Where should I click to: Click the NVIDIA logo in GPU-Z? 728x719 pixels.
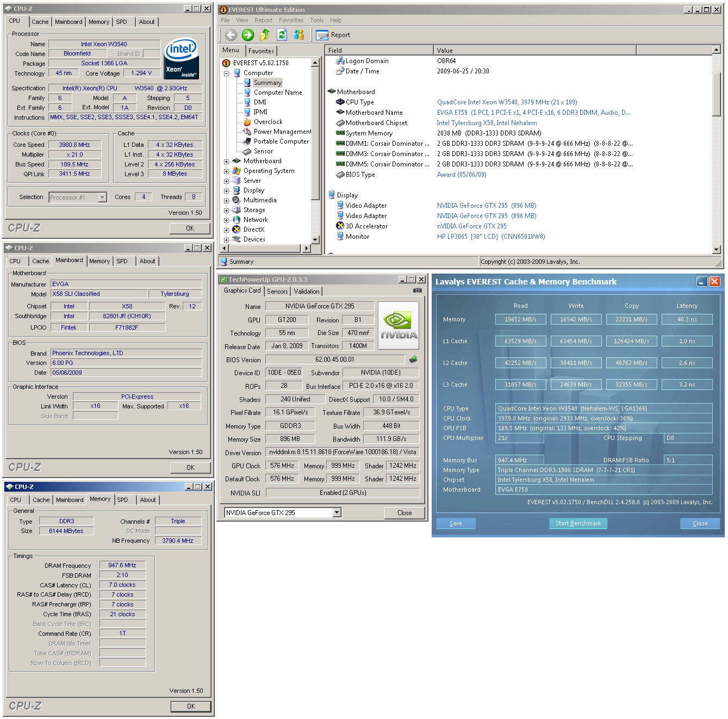[399, 325]
